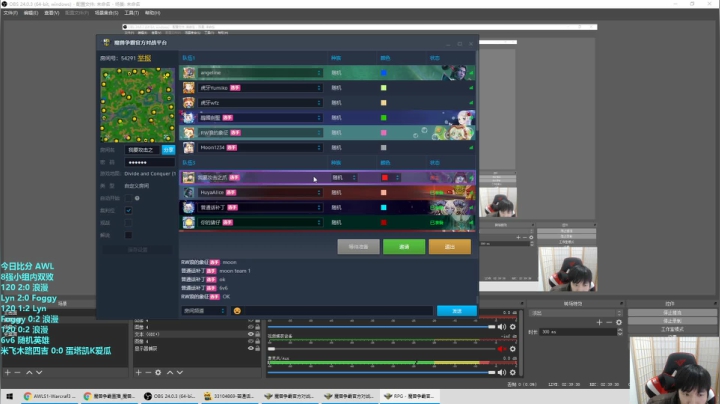This screenshot has height=404, width=720.
Task: Open the RPG taskbar window
Action: [x=409, y=396]
